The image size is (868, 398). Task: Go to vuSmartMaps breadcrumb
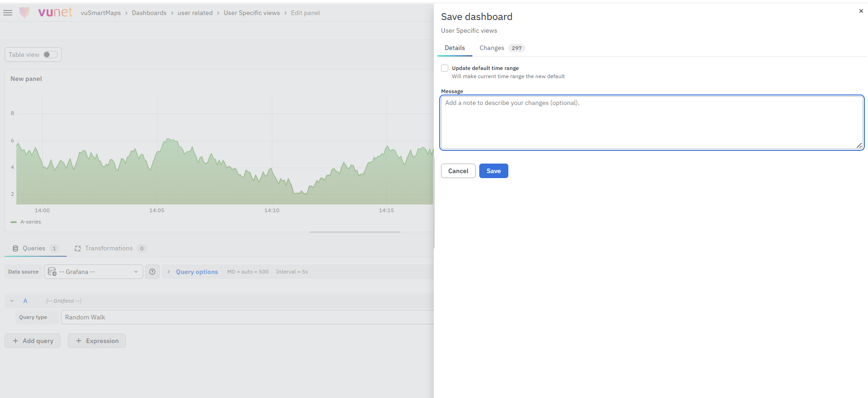101,13
